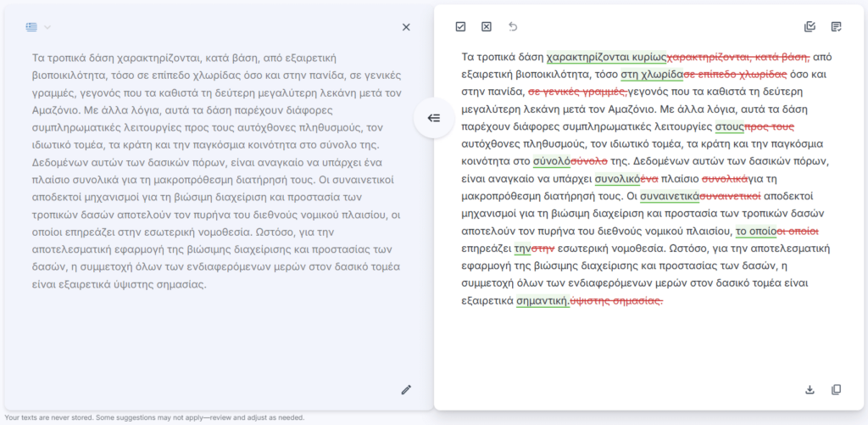Undo the last change
The image size is (868, 425).
(512, 27)
